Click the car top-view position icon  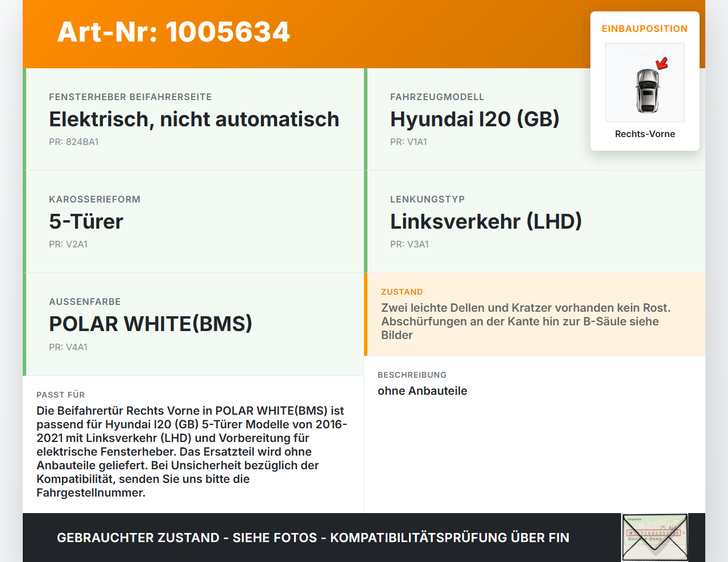pyautogui.click(x=644, y=82)
